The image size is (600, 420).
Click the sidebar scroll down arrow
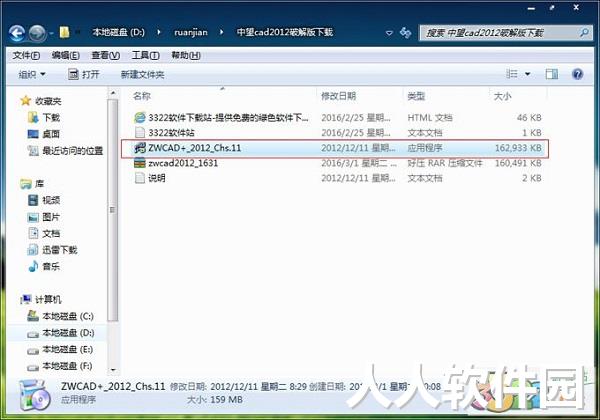pyautogui.click(x=112, y=370)
